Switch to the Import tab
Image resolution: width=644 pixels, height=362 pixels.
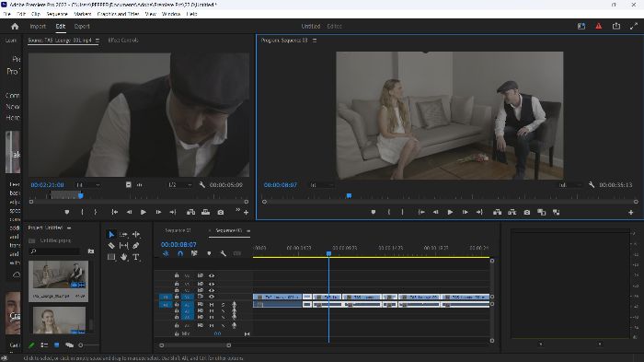(38, 27)
